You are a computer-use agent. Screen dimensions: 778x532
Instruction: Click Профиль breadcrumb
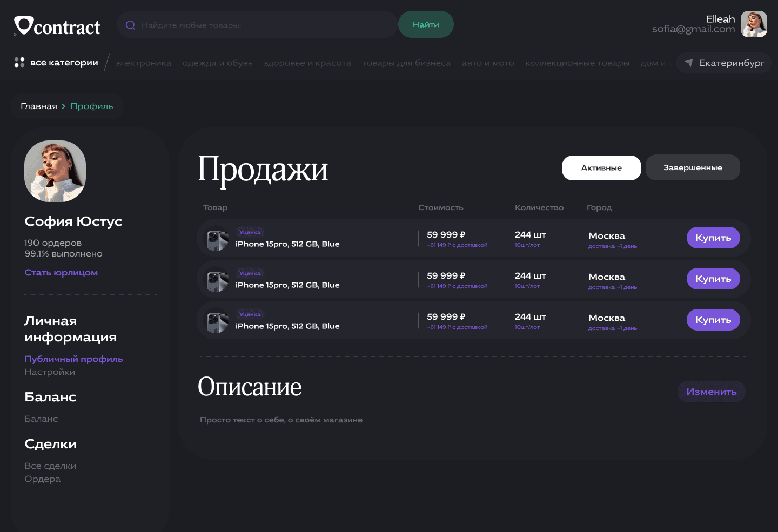pos(92,106)
